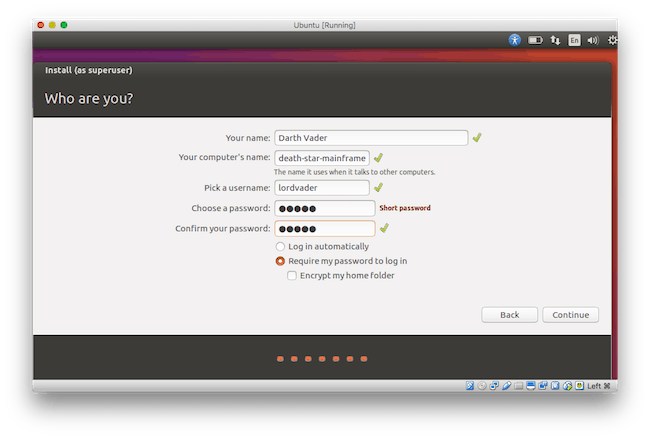
Task: Click VirtualBox display monitor status icon
Action: (x=531, y=386)
